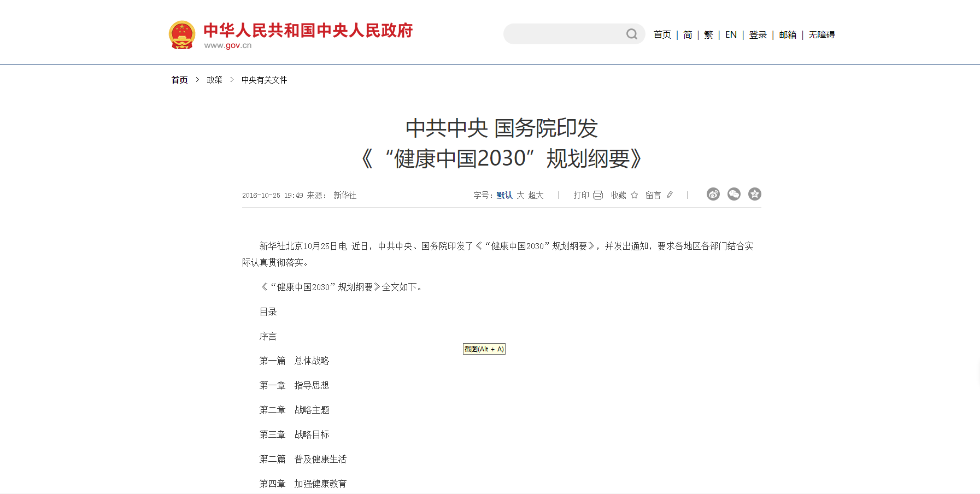Go to 政策 breadcrumb page
Viewport: 980px width, 494px height.
click(x=214, y=80)
